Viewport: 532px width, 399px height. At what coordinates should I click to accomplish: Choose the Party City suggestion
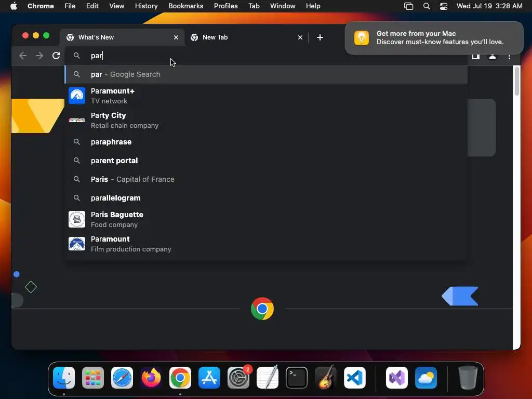coord(266,120)
